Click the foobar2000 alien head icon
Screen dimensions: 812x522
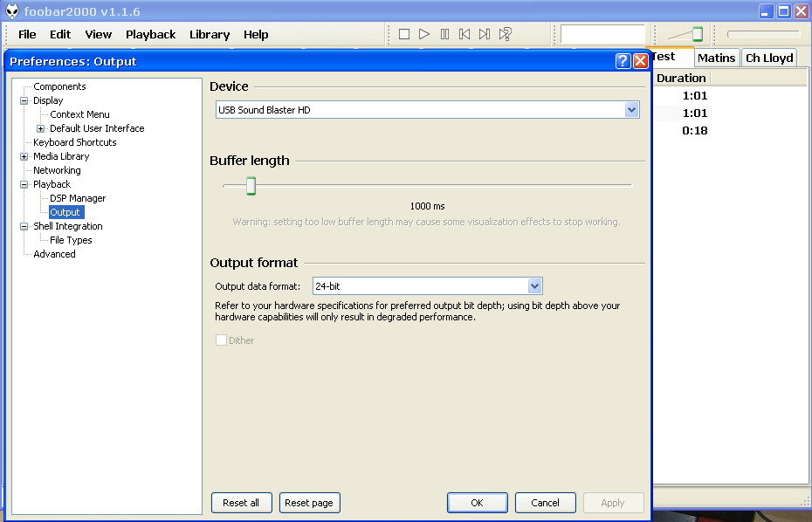(12, 10)
